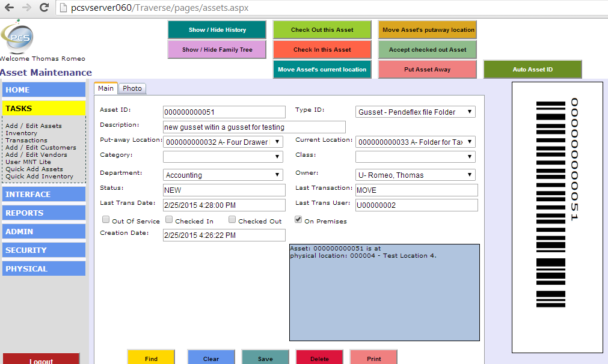Click the Print button

[374, 357]
